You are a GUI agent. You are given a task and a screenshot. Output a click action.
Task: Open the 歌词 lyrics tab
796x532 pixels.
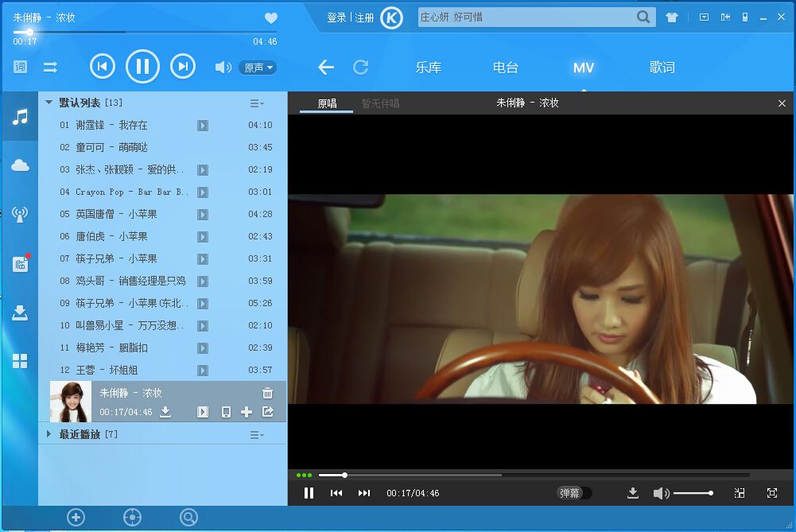pyautogui.click(x=662, y=68)
